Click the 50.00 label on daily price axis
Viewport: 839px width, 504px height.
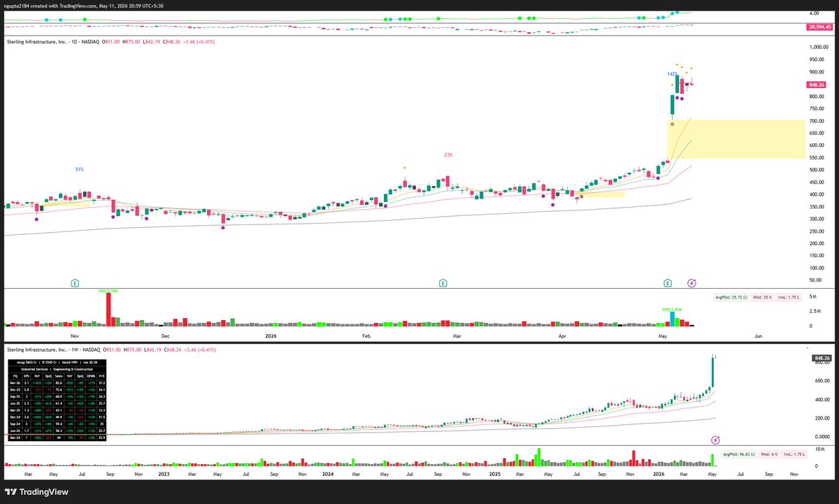tap(815, 280)
